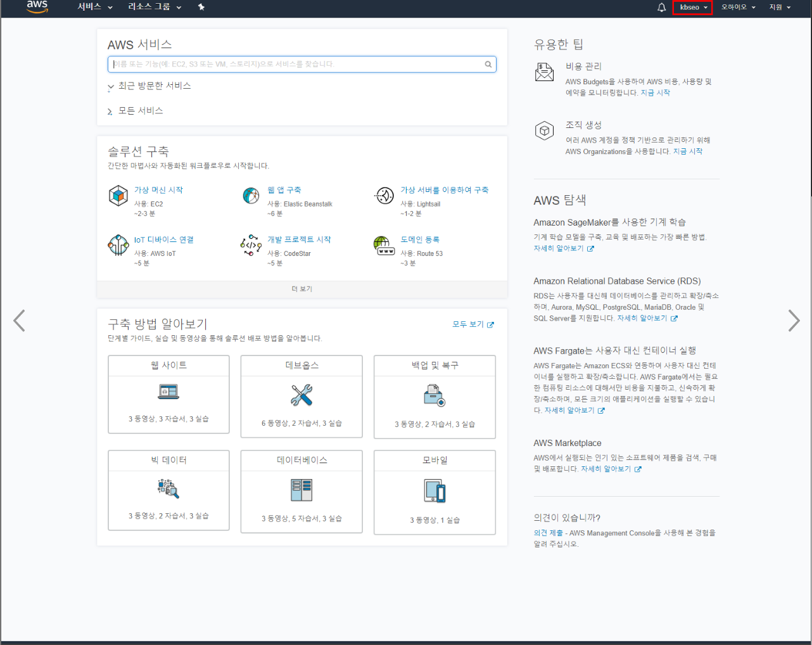The width and height of the screenshot is (812, 645).
Task: Open 가상 서버를 이용하여 구축 link
Action: [x=444, y=190]
